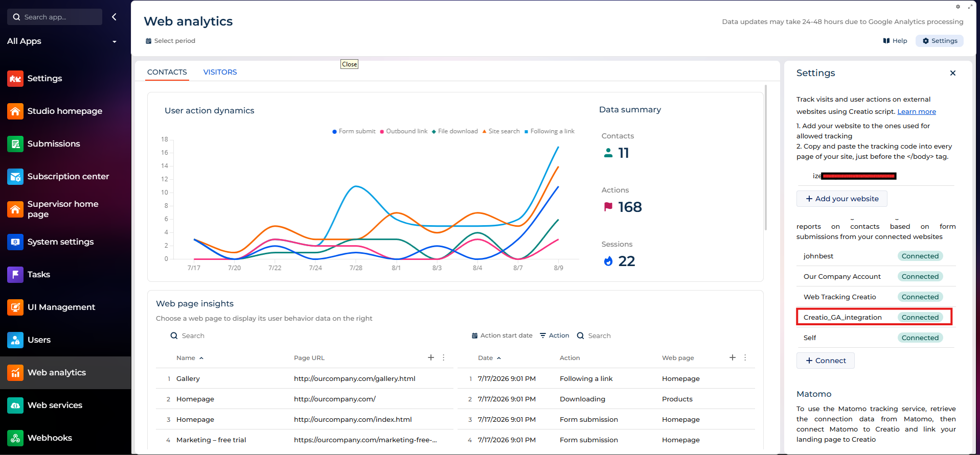Viewport: 980px width, 455px height.
Task: Open the Learn more link
Action: click(x=917, y=112)
